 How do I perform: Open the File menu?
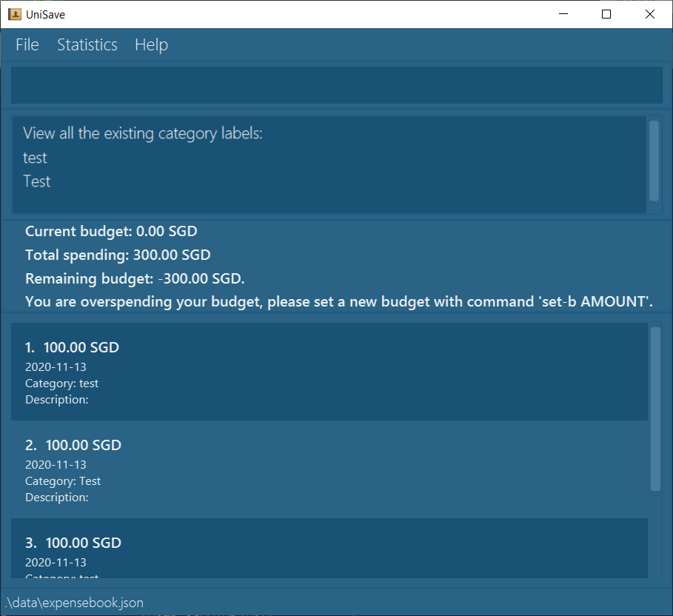tap(27, 44)
